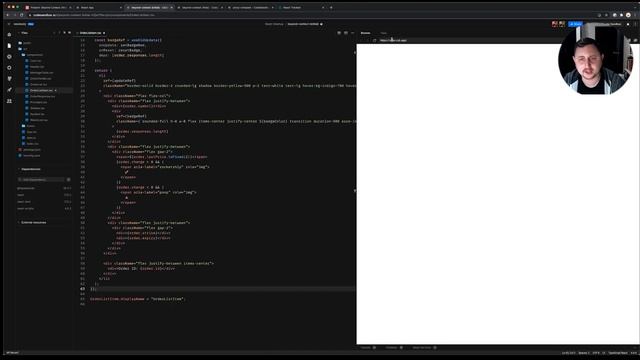
Task: Switch to the Tests tab
Action: pyautogui.click(x=384, y=33)
